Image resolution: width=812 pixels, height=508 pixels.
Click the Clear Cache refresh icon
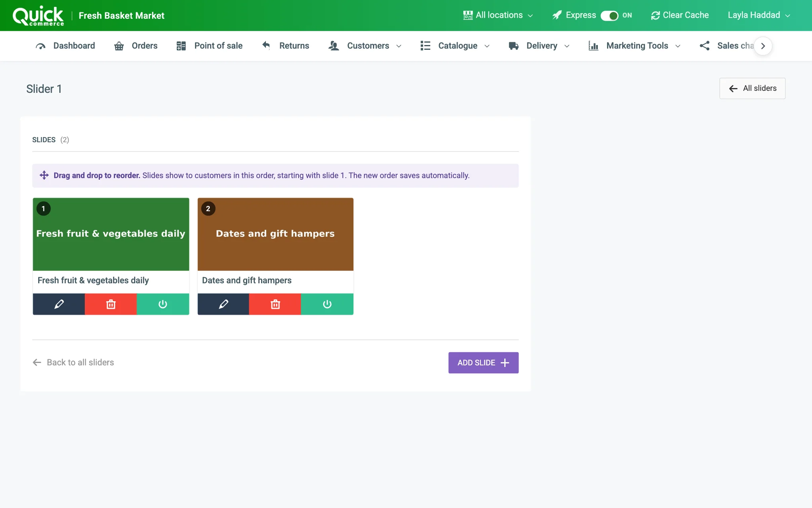coord(655,16)
